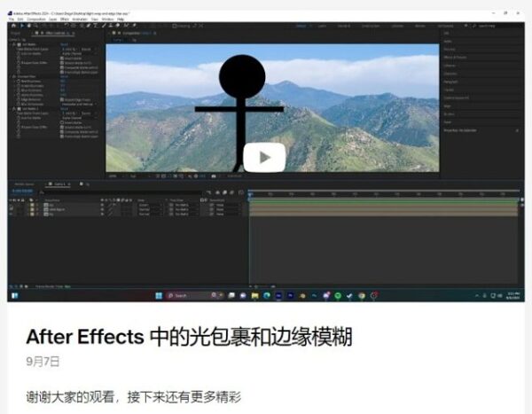Open Use For Matte dropdown in Set Matte 2
This screenshot has width=532, height=414.
pos(80,118)
